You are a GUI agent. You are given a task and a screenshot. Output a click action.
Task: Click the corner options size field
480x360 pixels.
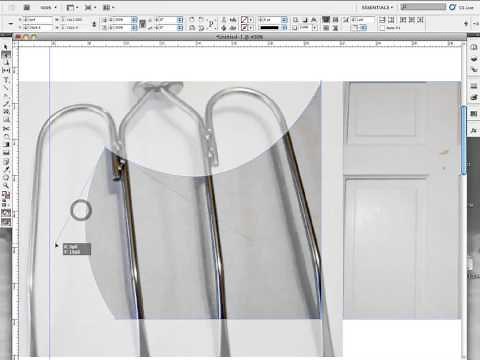tap(363, 20)
